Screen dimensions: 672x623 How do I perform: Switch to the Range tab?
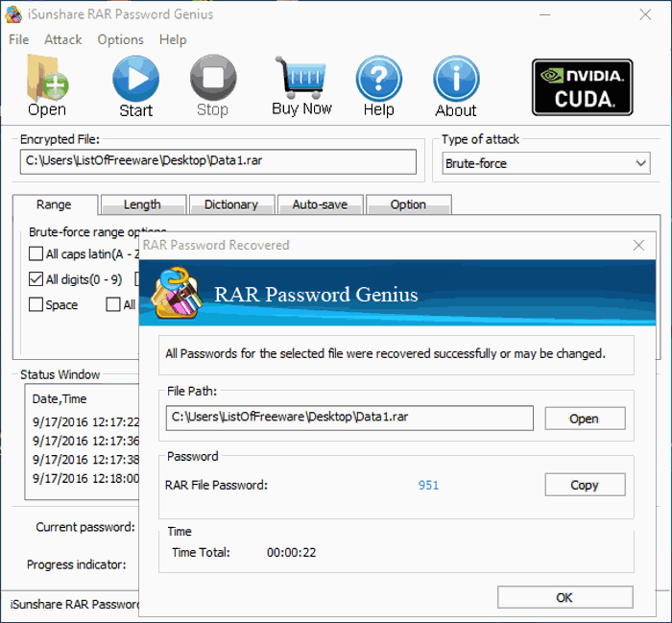coord(55,204)
